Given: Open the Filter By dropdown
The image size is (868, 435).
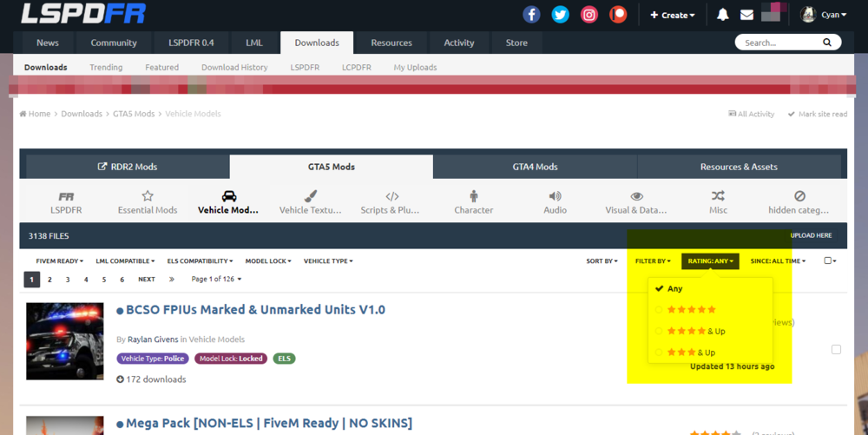Looking at the screenshot, I should pyautogui.click(x=653, y=260).
